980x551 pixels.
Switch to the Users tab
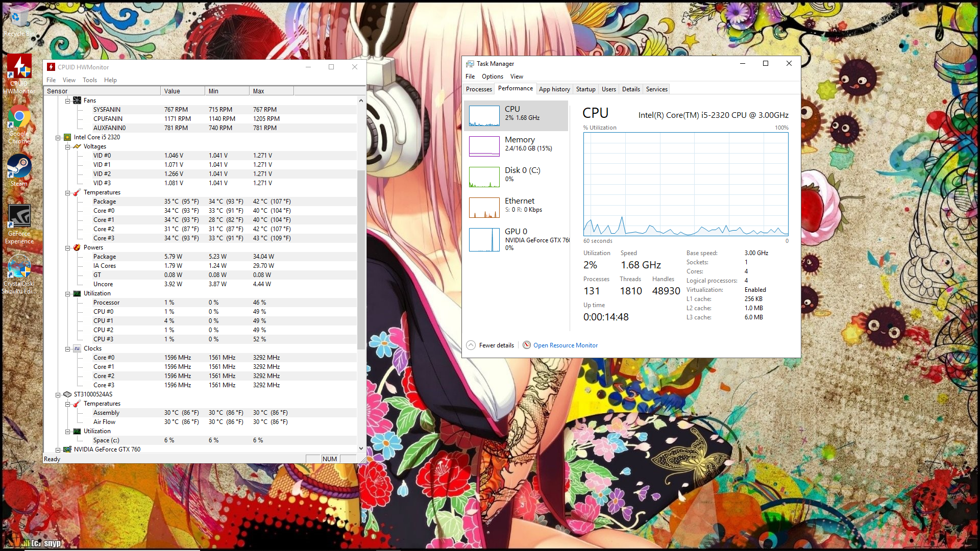click(x=609, y=89)
